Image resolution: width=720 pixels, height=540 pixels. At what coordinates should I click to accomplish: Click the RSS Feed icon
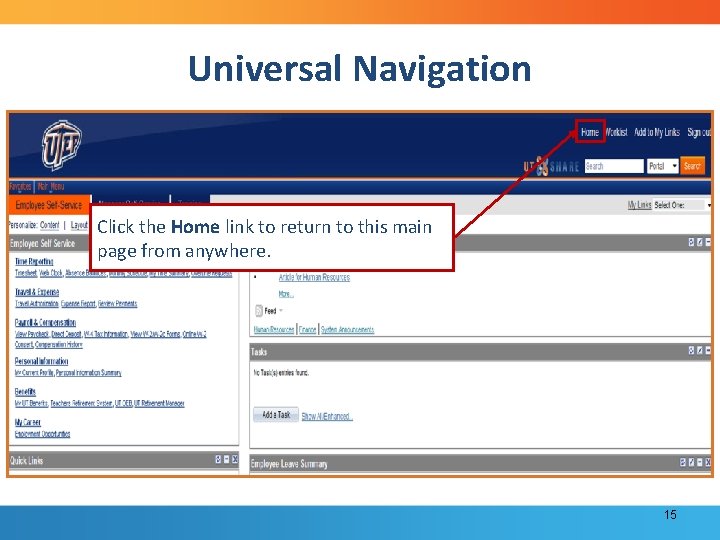[259, 311]
